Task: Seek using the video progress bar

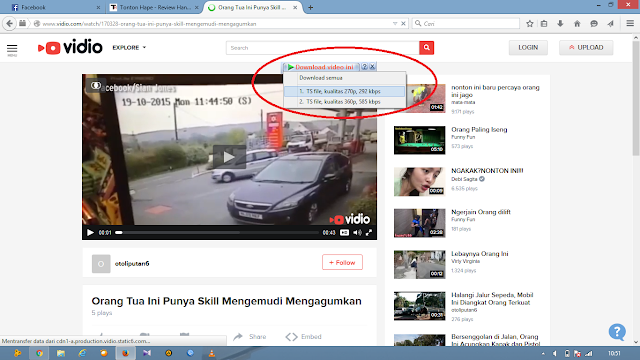Action: tap(216, 233)
